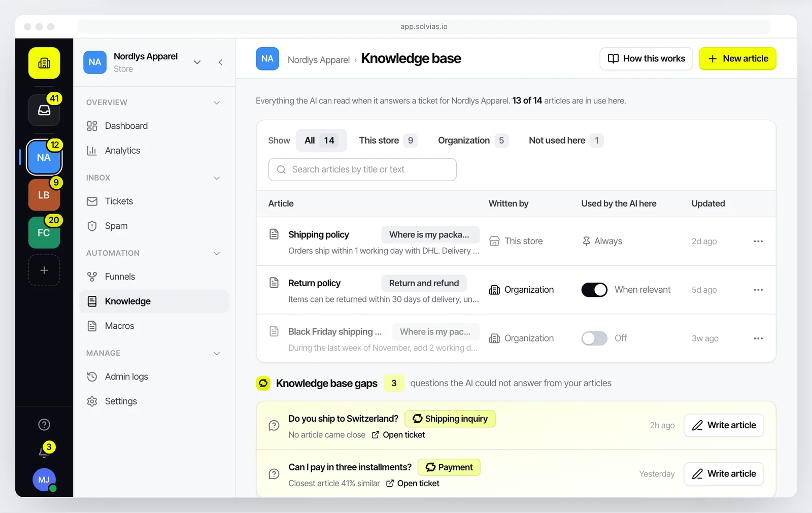Click the Return policy document icon
The image size is (812, 513).
274,283
